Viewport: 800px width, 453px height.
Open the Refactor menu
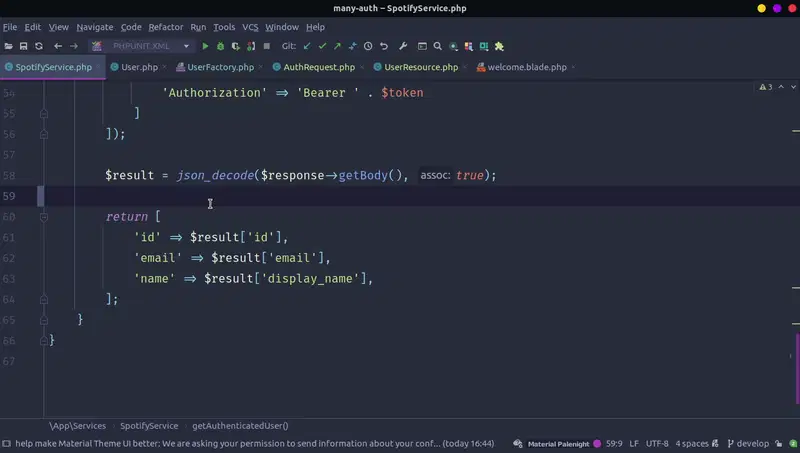point(166,27)
